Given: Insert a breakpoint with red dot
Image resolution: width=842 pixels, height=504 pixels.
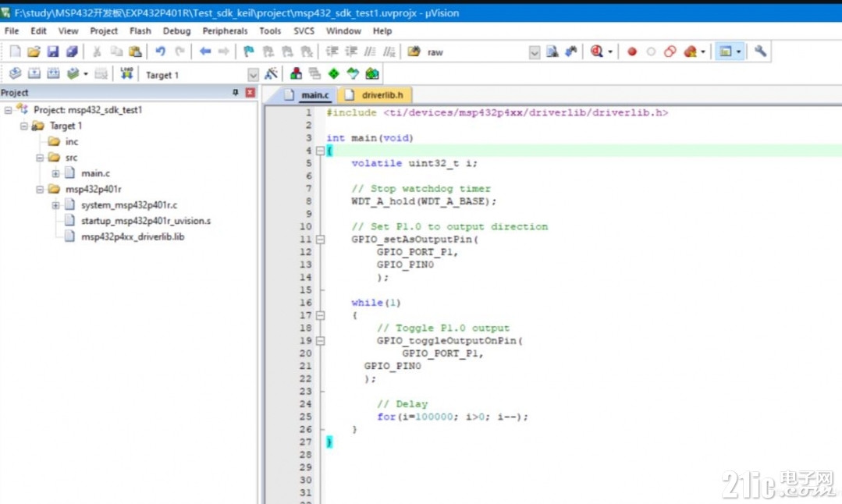Looking at the screenshot, I should pos(632,52).
